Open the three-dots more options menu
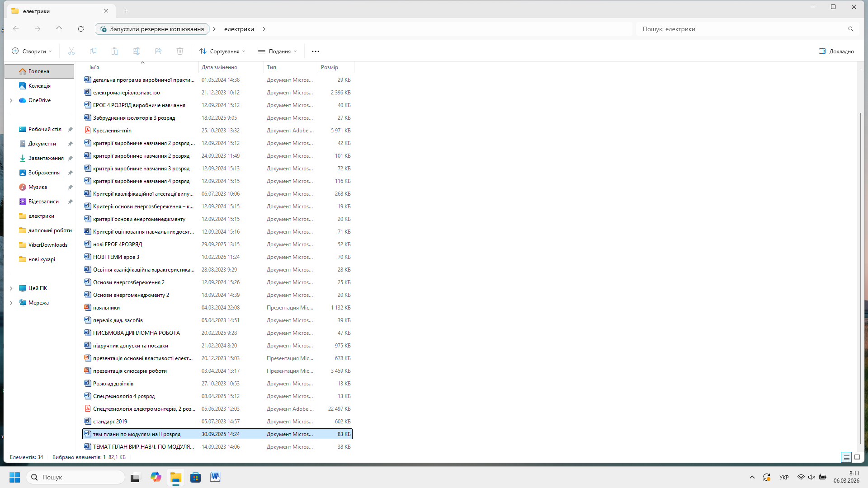The width and height of the screenshot is (868, 488). click(x=316, y=51)
